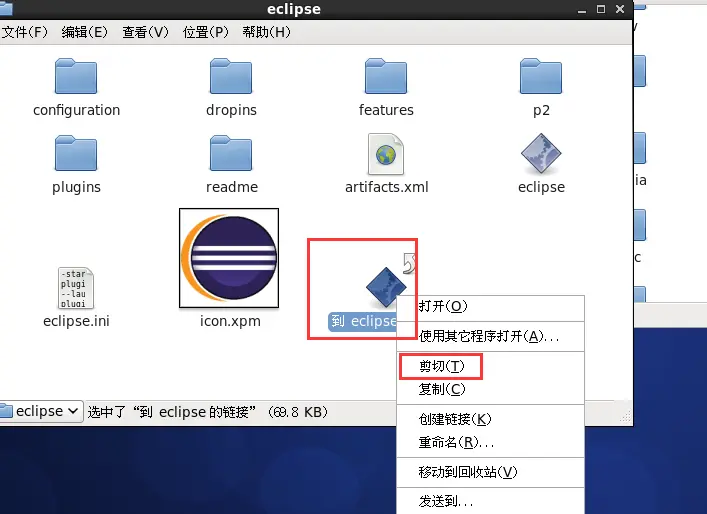Choose 重命名(R) in the context menu
The image size is (707, 514).
pos(491,442)
